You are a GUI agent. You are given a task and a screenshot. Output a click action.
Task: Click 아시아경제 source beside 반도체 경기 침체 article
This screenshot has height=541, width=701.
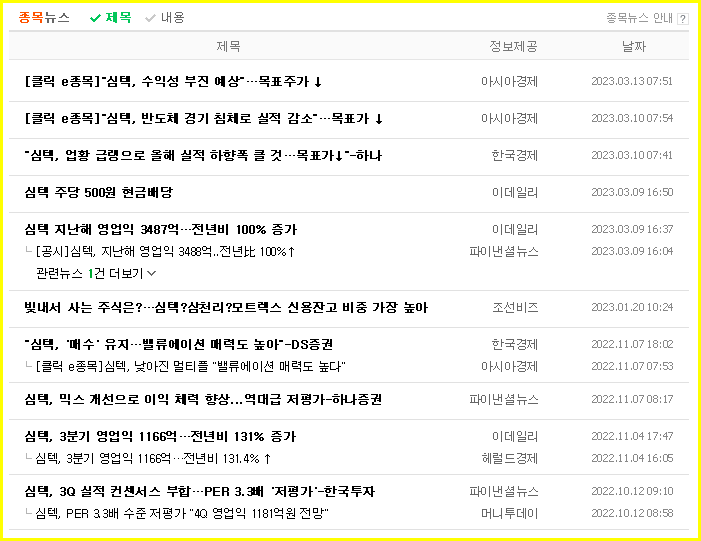pos(510,118)
